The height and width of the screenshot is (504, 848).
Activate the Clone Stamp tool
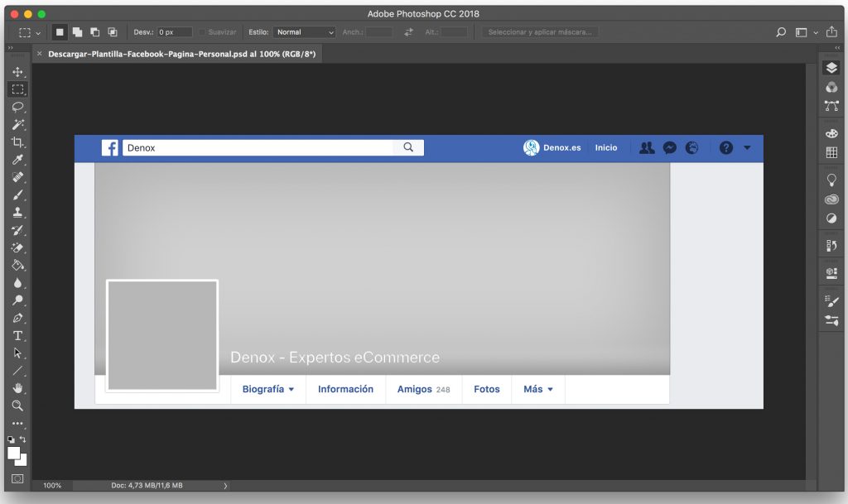click(17, 213)
